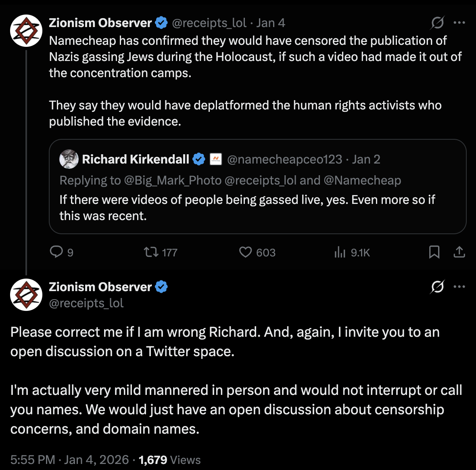The width and height of the screenshot is (476, 470).
Task: Click the share icon below the quoted tweet
Action: pos(459,252)
